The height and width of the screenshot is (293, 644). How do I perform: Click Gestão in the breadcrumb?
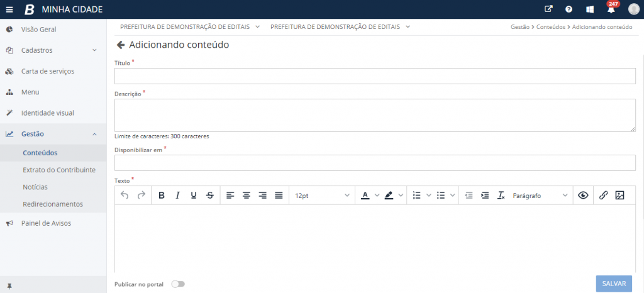520,27
